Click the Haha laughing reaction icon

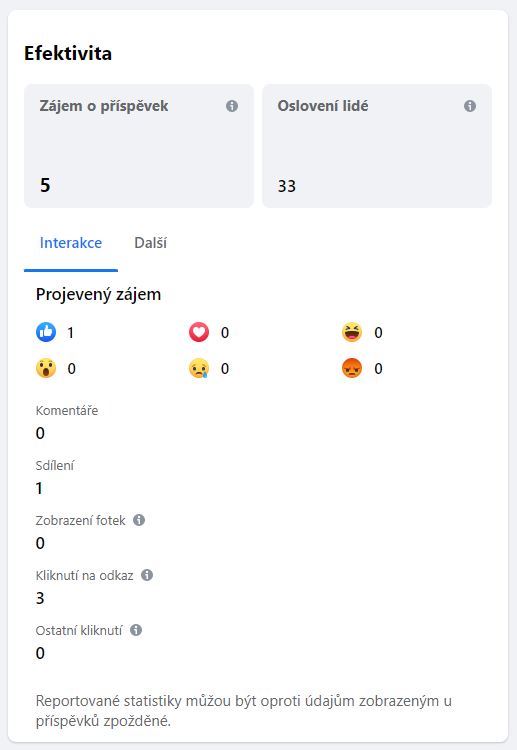[352, 332]
